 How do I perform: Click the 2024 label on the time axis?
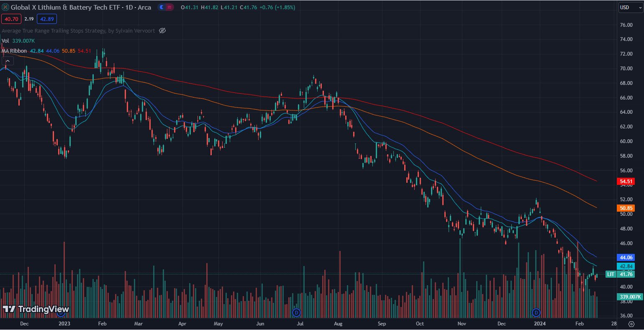click(x=540, y=324)
